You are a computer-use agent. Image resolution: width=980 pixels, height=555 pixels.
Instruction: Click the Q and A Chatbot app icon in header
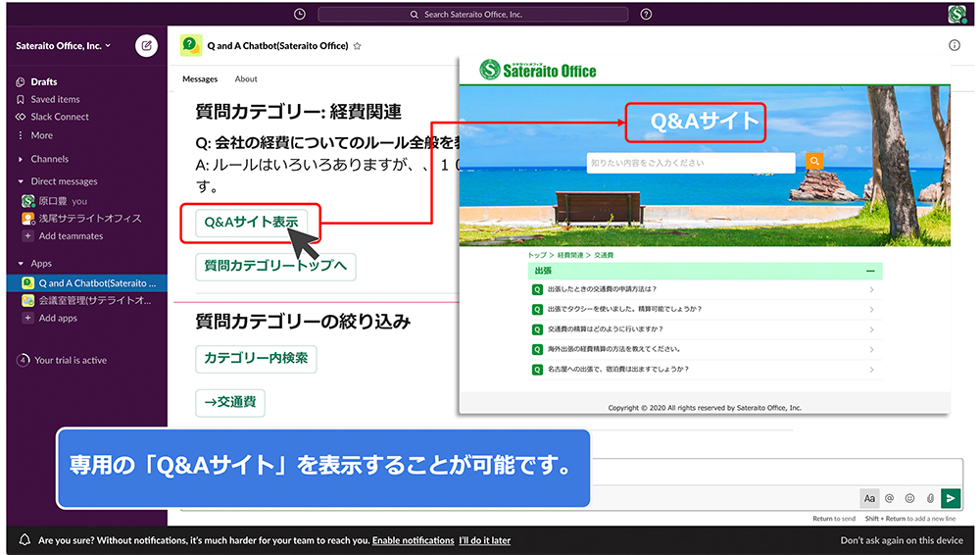point(191,45)
